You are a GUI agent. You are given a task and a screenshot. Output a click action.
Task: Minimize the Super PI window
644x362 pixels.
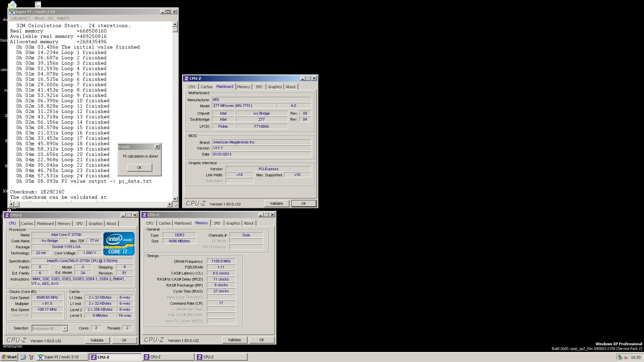163,12
